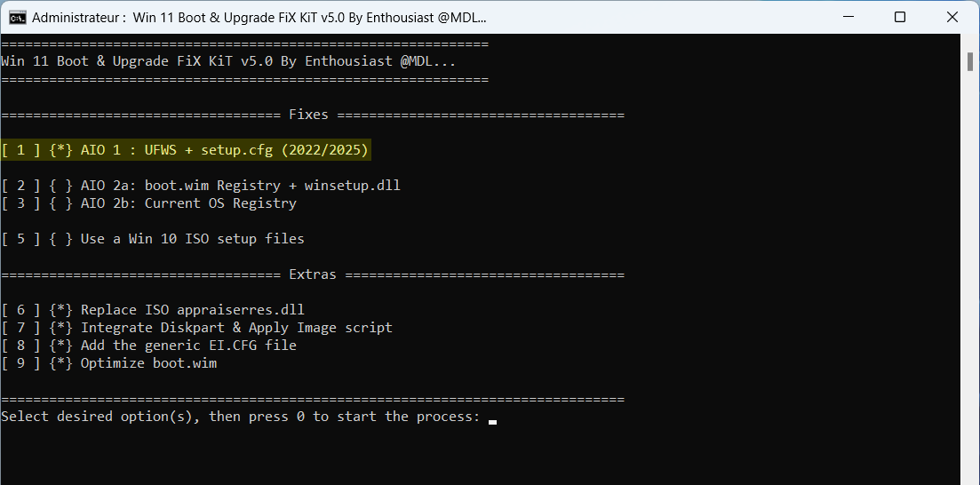Click the Extras section header

(x=313, y=274)
